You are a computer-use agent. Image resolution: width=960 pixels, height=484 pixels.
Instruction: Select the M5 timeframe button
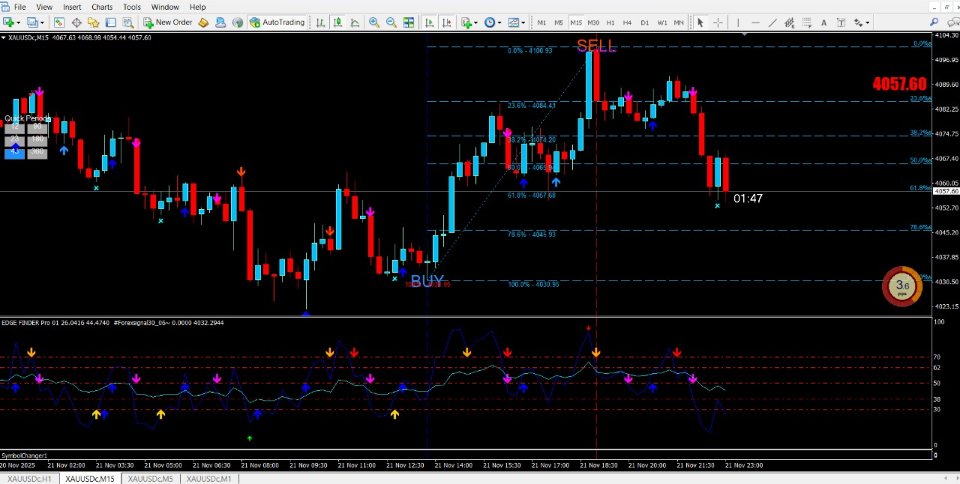(558, 23)
